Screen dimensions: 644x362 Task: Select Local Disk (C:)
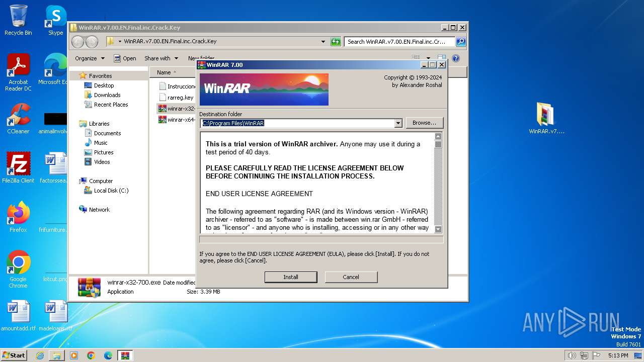click(x=111, y=191)
